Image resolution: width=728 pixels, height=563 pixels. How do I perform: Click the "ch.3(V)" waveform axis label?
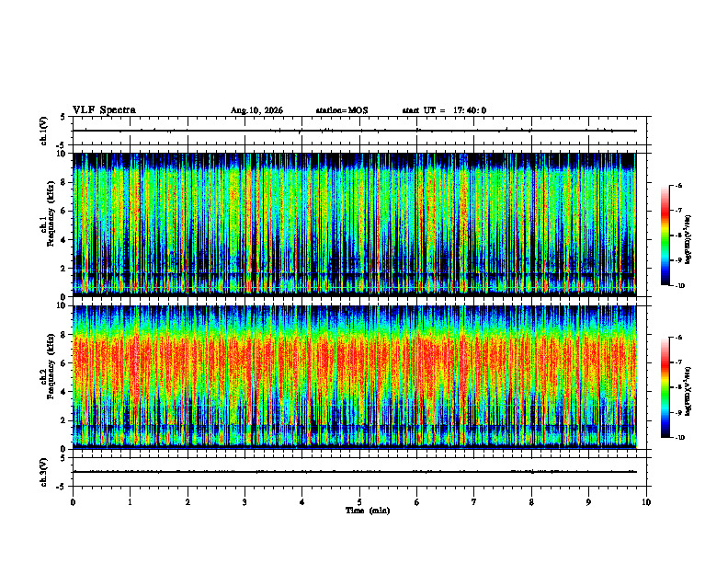(x=44, y=472)
